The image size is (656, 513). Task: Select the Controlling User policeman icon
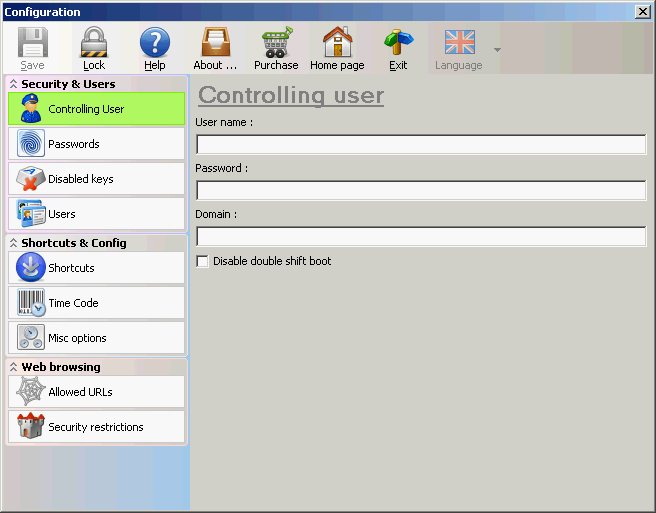[x=31, y=108]
